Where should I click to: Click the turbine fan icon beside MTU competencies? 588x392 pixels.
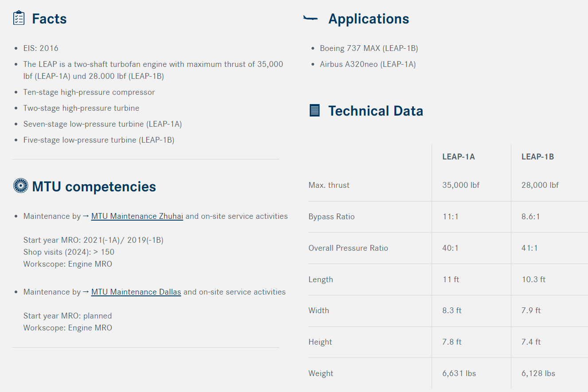tap(21, 186)
